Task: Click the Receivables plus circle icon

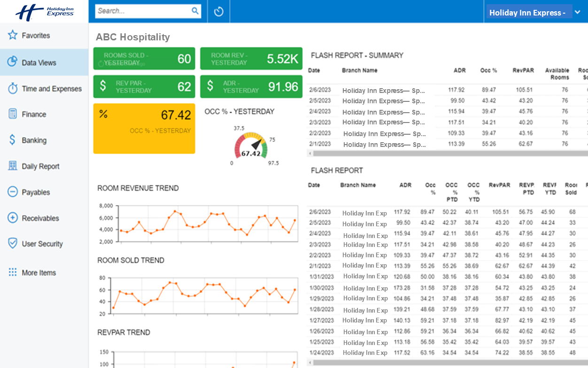Action: [13, 218]
